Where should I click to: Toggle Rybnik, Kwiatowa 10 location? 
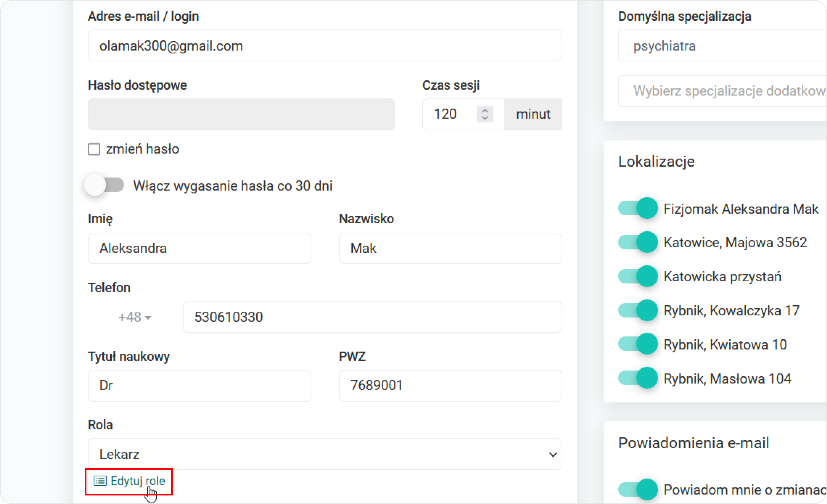[x=638, y=344]
